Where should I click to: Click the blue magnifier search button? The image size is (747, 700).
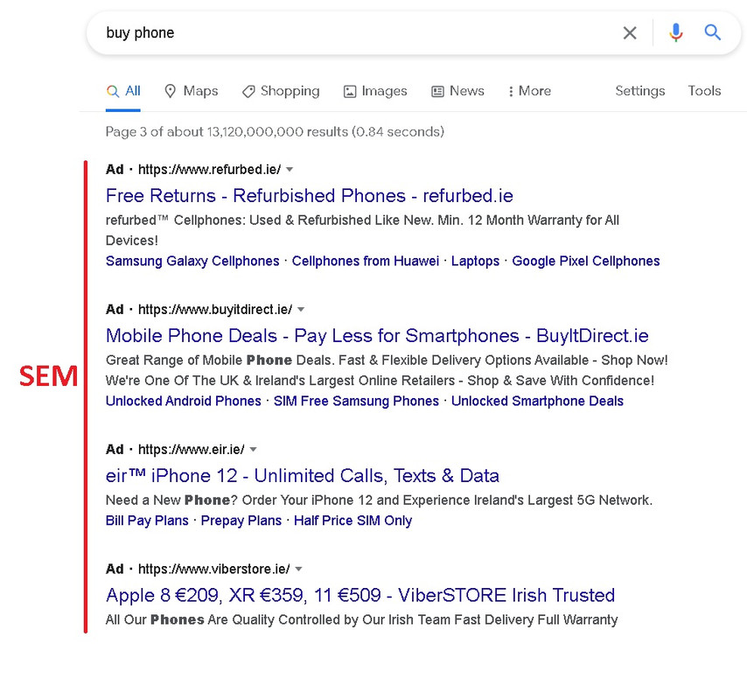point(712,32)
